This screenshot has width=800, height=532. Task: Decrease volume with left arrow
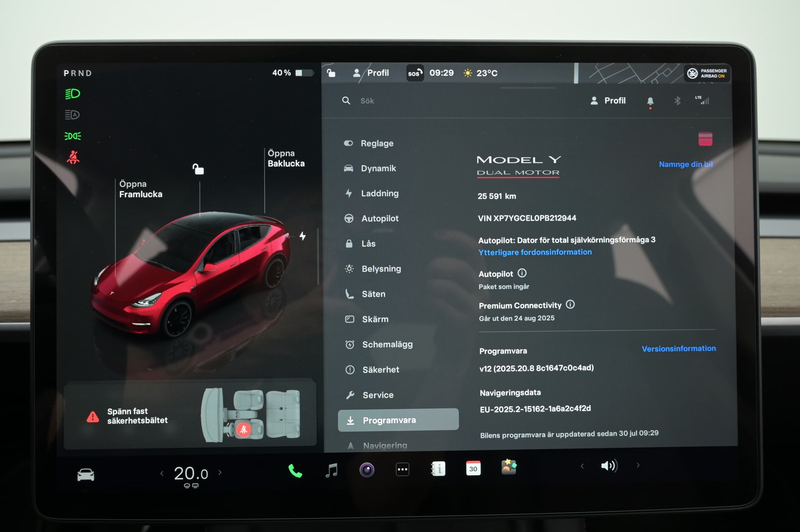[x=582, y=466]
